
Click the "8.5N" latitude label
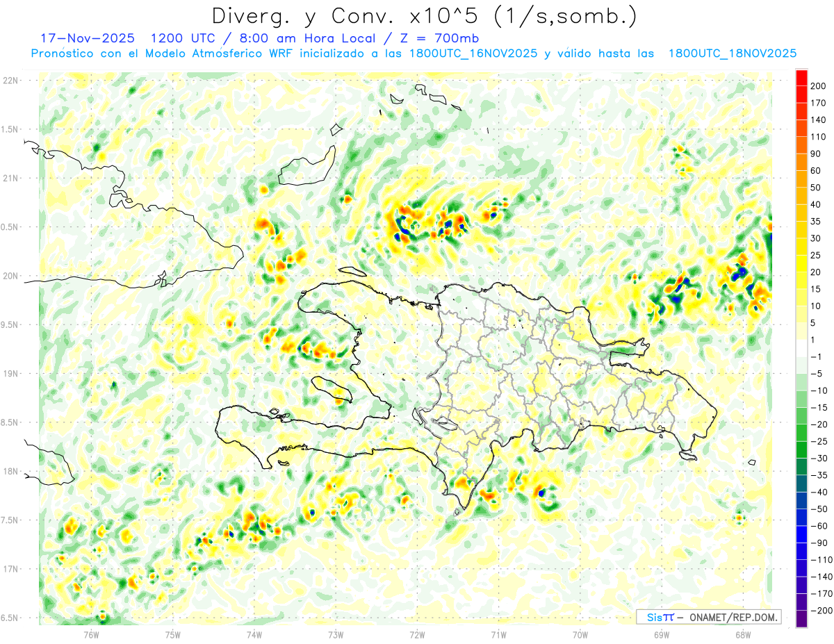[x=9, y=422]
